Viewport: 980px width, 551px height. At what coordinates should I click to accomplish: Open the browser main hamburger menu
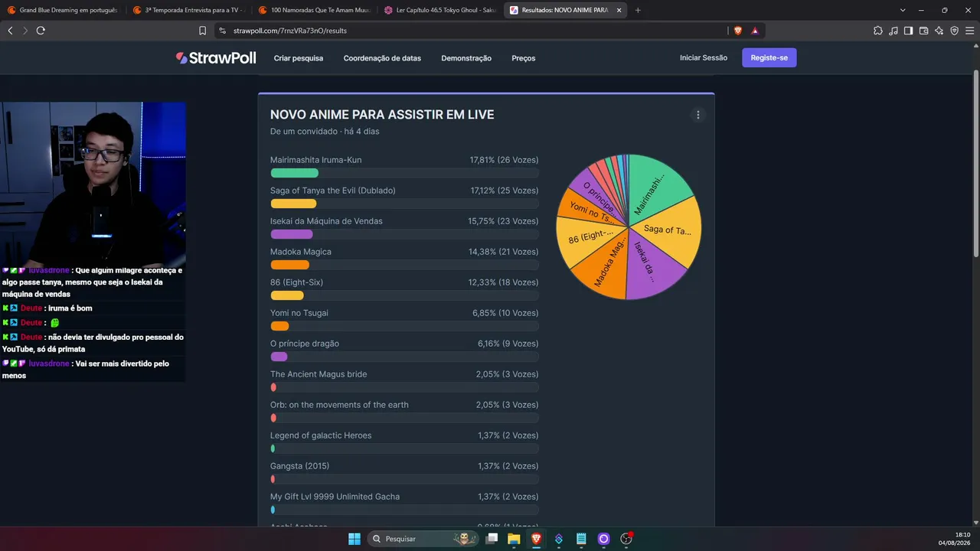pyautogui.click(x=969, y=31)
